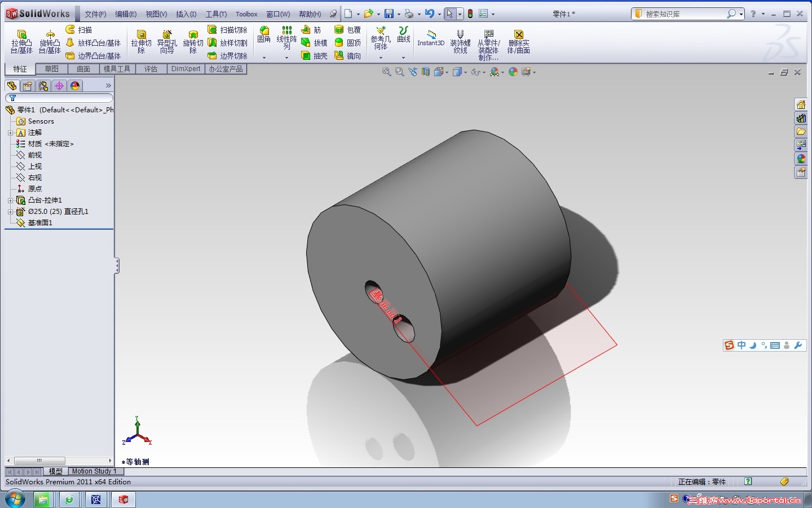Click the Rebuild traffic light icon
The height and width of the screenshot is (508, 812).
(470, 14)
